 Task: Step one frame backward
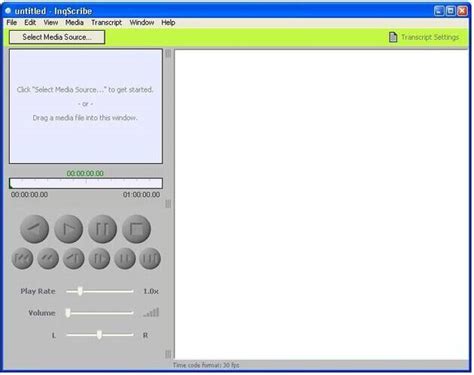click(x=74, y=258)
